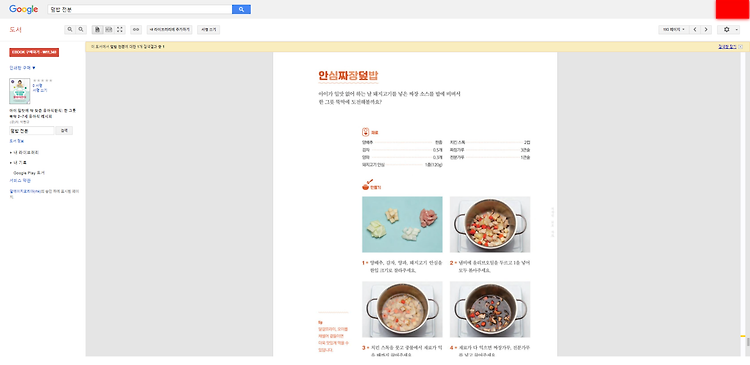The width and height of the screenshot is (750, 365).
Task: Click Google Play Books sidebar item
Action: point(29,173)
